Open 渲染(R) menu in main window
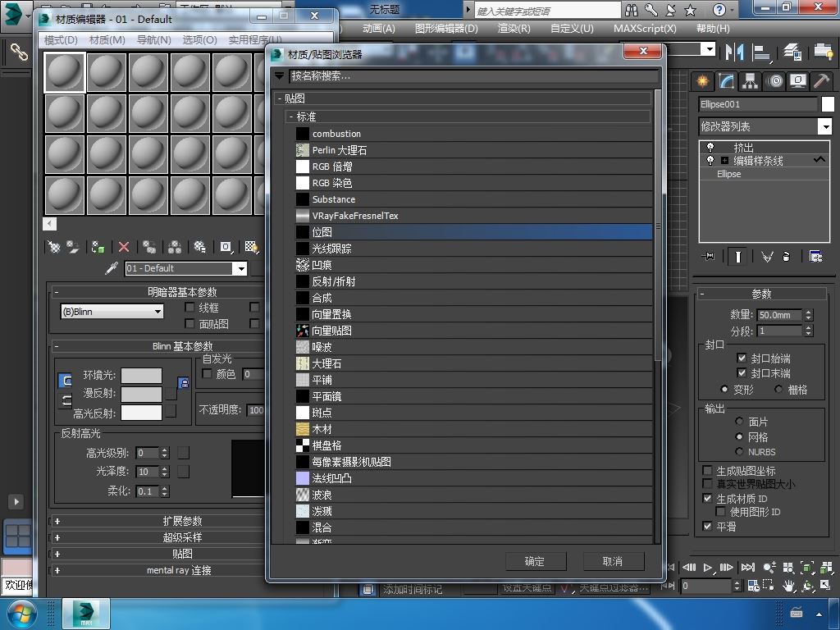Image resolution: width=840 pixels, height=630 pixels. pyautogui.click(x=514, y=29)
